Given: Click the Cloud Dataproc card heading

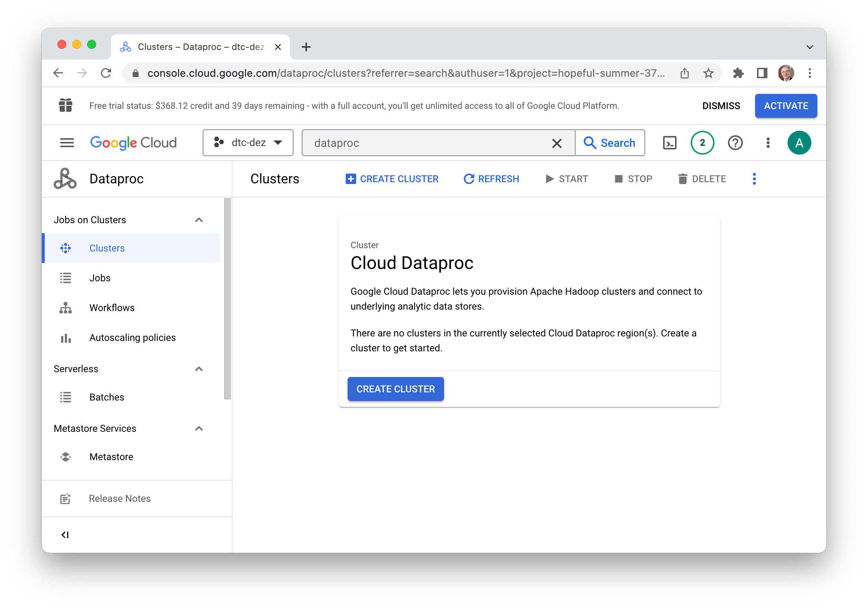Looking at the screenshot, I should coord(412,263).
